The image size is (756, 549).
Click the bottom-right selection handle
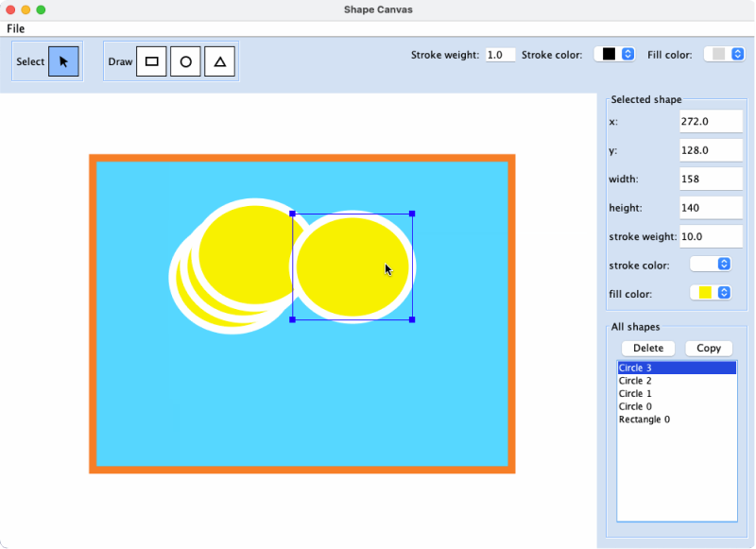[412, 319]
